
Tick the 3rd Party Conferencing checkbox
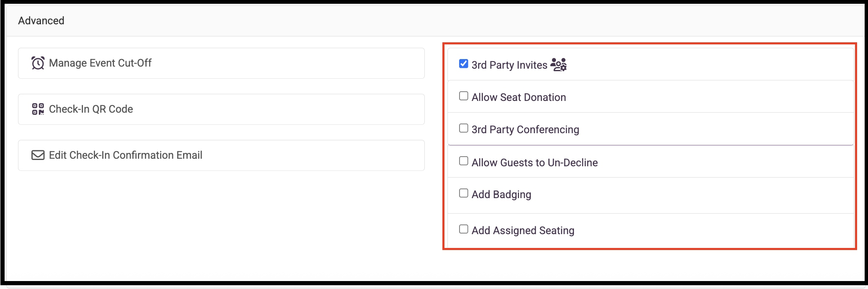point(464,128)
